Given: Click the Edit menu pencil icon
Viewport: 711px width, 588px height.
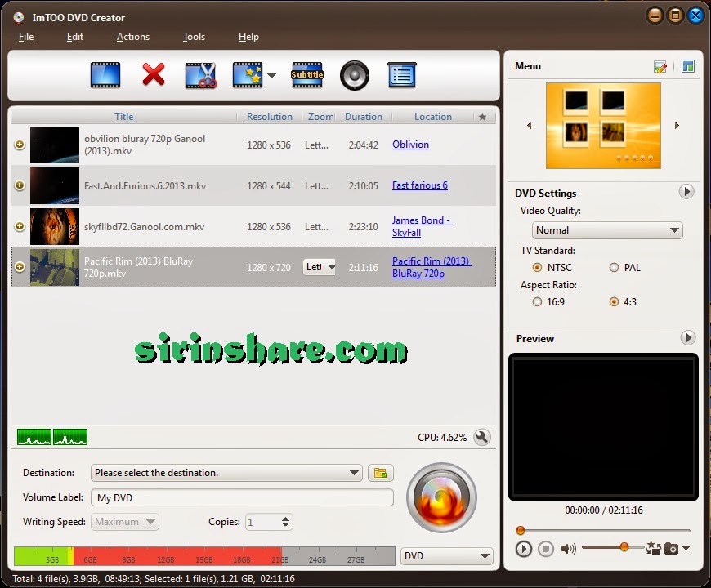Looking at the screenshot, I should [x=660, y=67].
